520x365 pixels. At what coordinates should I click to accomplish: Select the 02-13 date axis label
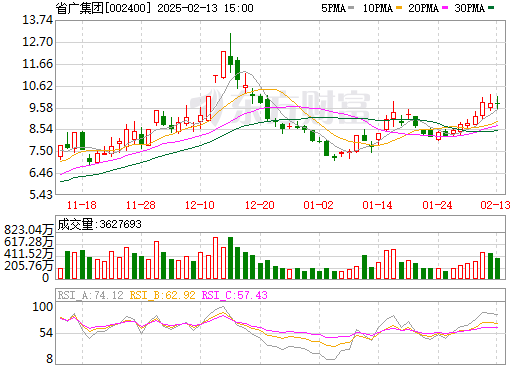495,205
